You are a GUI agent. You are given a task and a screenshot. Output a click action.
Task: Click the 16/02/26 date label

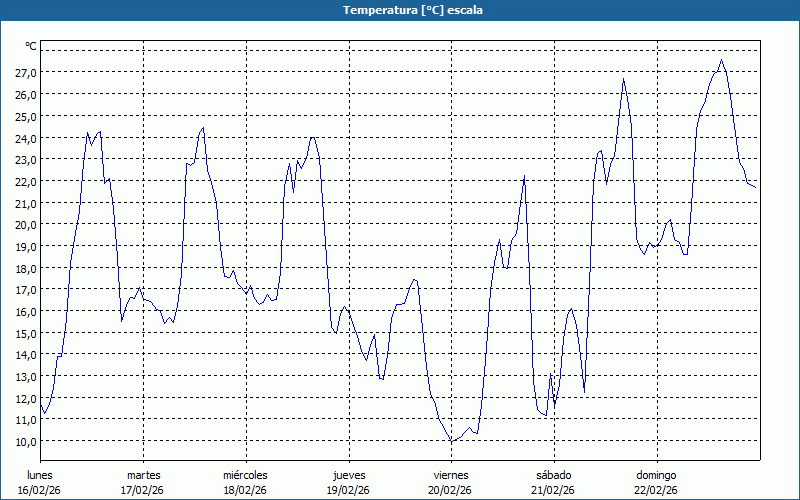(40, 490)
